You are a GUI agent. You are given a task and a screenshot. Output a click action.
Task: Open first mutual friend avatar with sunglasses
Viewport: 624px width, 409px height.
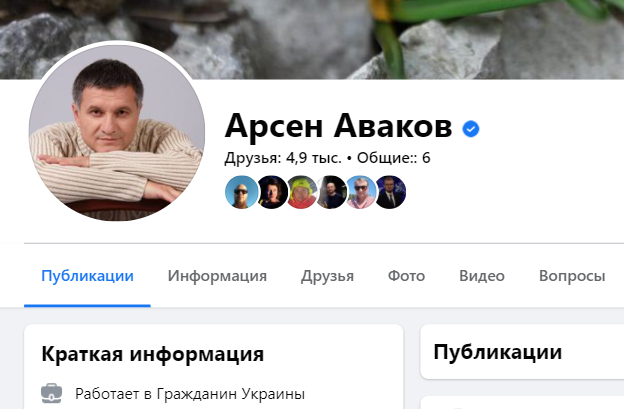point(241,192)
